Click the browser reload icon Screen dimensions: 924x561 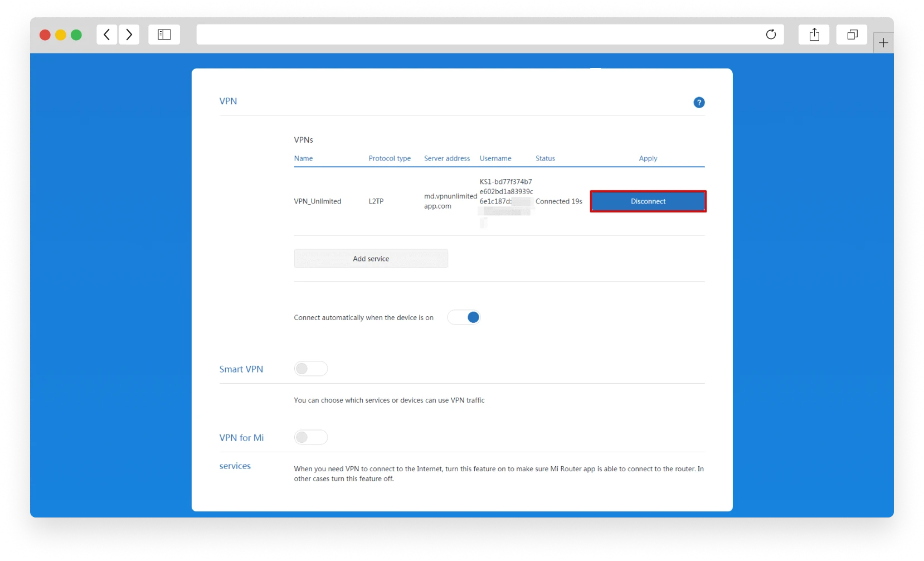tap(771, 35)
